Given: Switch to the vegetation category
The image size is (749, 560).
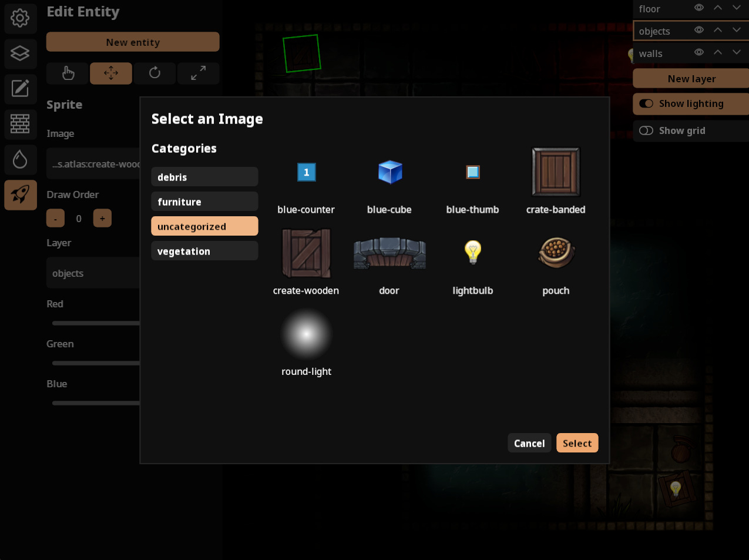Looking at the screenshot, I should coord(204,251).
